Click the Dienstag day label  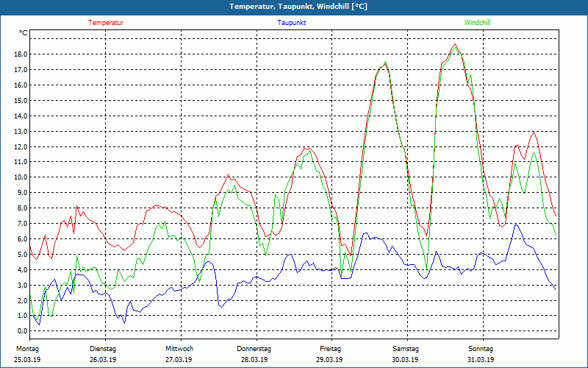coord(103,349)
